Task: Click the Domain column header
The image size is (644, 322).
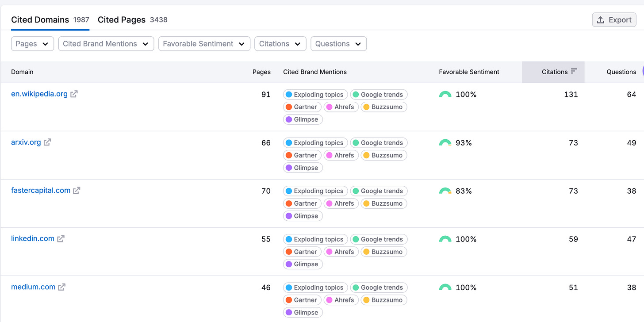Action: click(x=22, y=72)
